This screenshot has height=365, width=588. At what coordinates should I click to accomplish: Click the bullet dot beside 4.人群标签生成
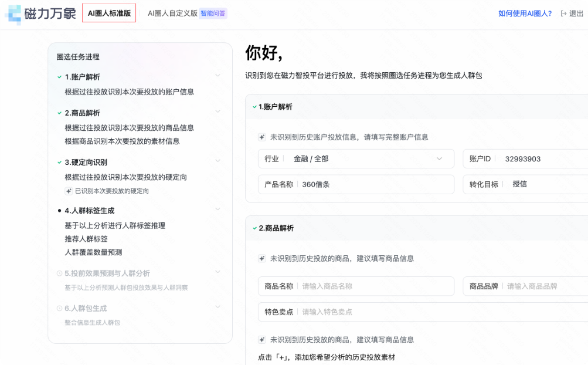click(x=59, y=211)
